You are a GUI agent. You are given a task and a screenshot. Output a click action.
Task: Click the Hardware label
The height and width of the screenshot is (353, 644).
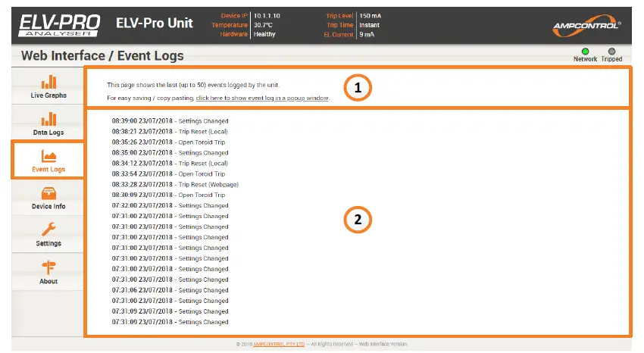click(x=233, y=34)
